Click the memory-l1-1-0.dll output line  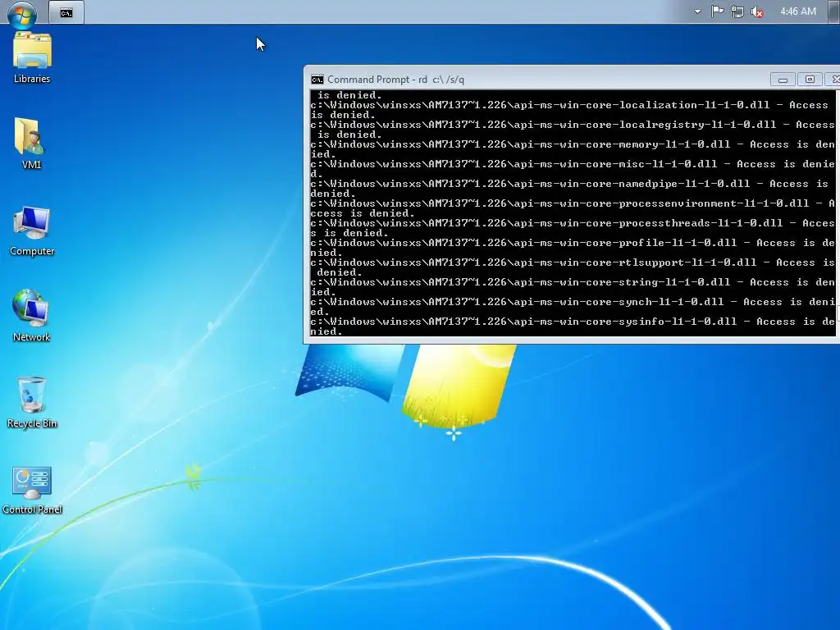(572, 149)
